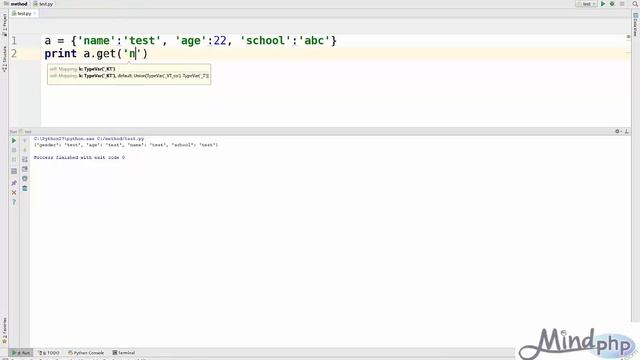640x360 pixels.
Task: Click the 'test' tab in Run panel header
Action: pyautogui.click(x=27, y=131)
